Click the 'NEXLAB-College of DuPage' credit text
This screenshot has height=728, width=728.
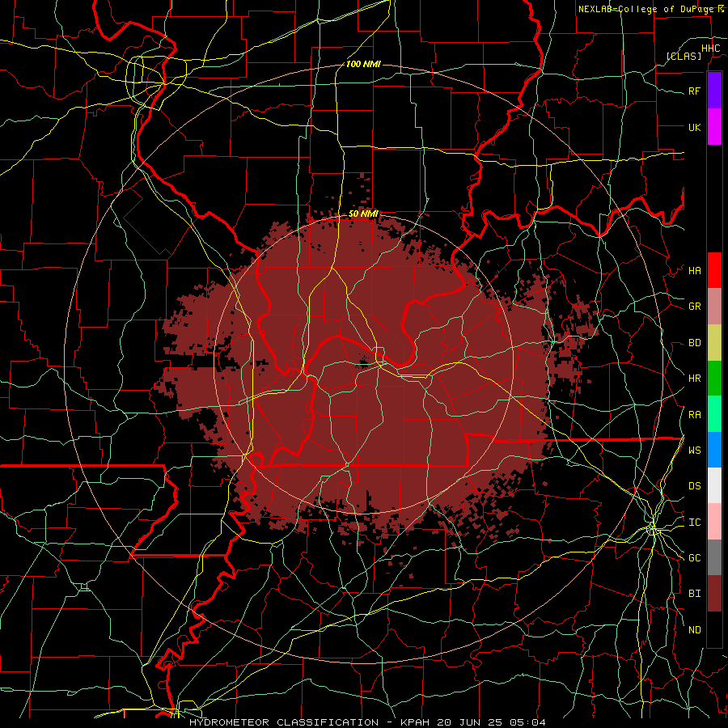point(648,9)
